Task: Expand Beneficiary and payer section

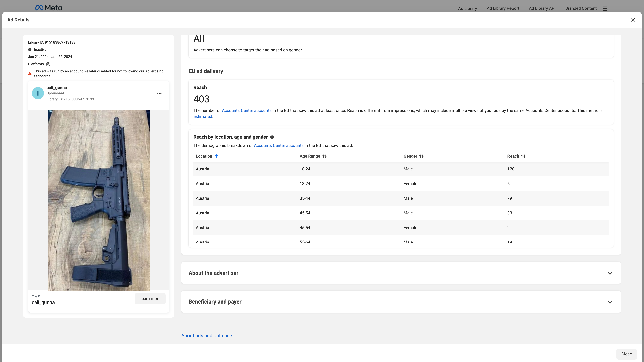Action: pyautogui.click(x=610, y=302)
